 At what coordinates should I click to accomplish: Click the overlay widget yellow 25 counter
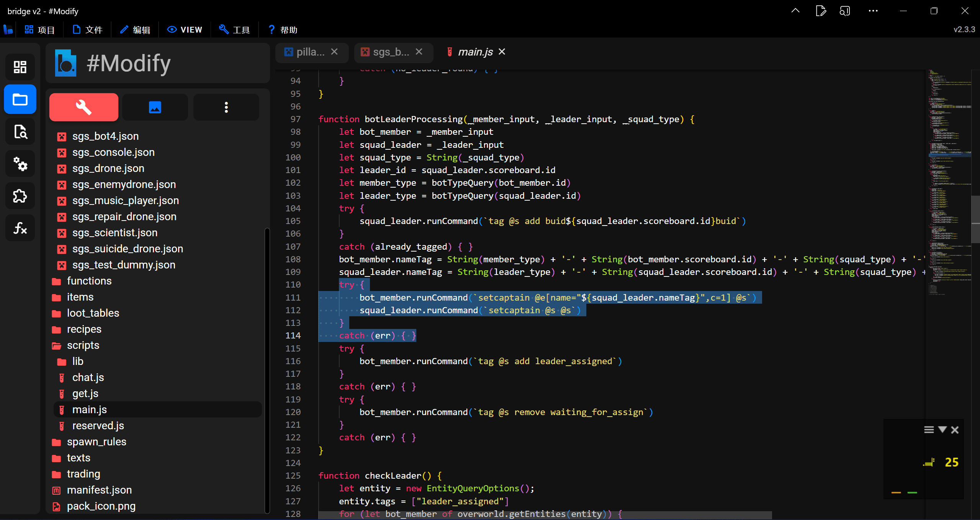tap(951, 462)
